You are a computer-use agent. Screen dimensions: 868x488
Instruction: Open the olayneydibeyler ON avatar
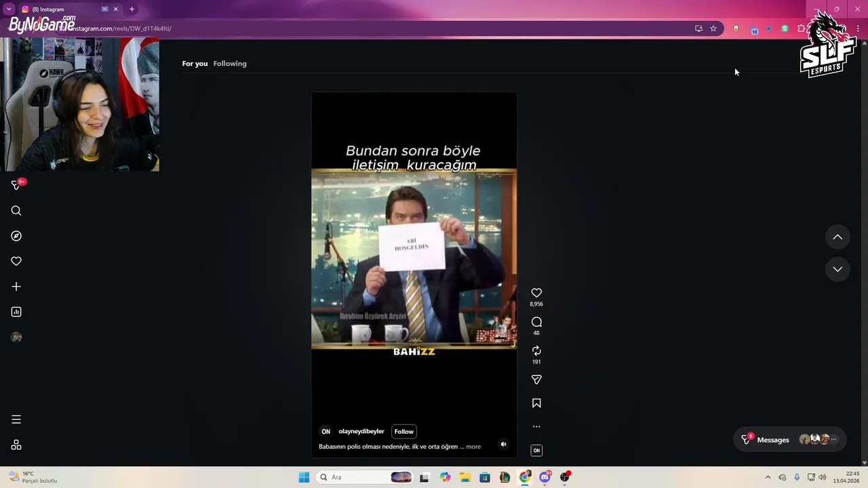point(326,432)
